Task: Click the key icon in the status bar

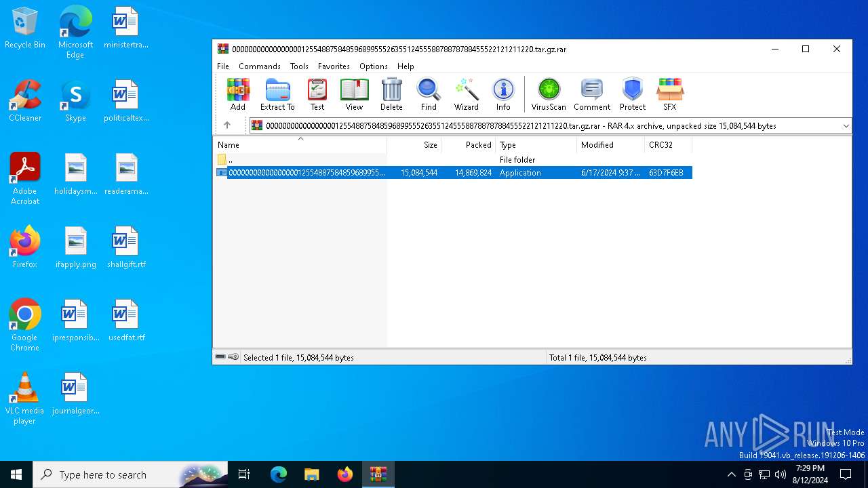Action: click(x=233, y=357)
